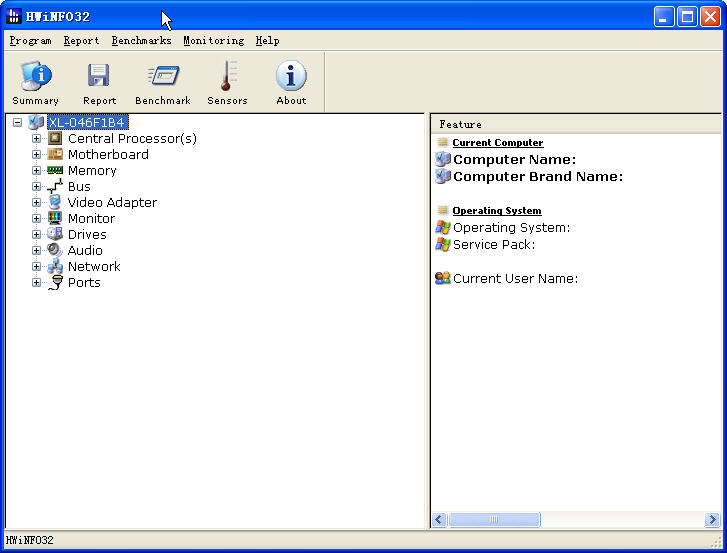Open the Summary toolbar icon
This screenshot has width=727, height=553.
coord(35,77)
